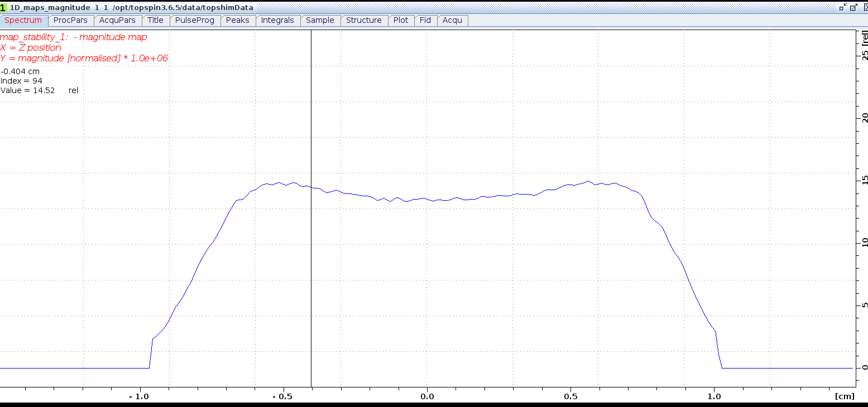Open the Acqu tab
Viewport: 868px width, 407px height.
coord(452,20)
